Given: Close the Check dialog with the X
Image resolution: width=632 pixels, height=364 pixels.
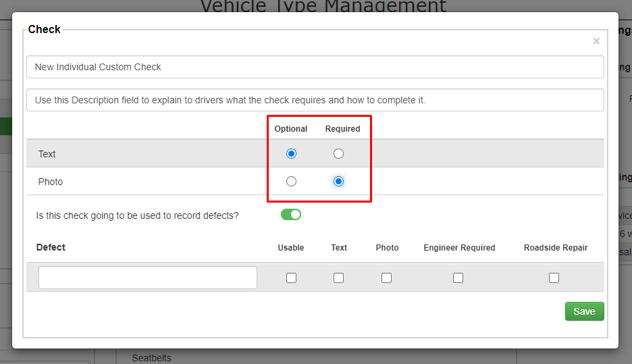Looking at the screenshot, I should pyautogui.click(x=596, y=41).
